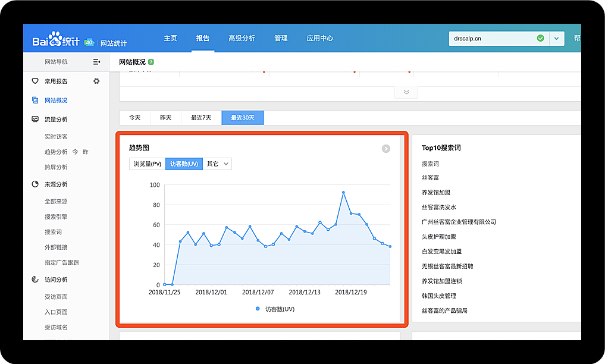
Task: Click the 来源分析 pie chart icon
Action: [35, 184]
